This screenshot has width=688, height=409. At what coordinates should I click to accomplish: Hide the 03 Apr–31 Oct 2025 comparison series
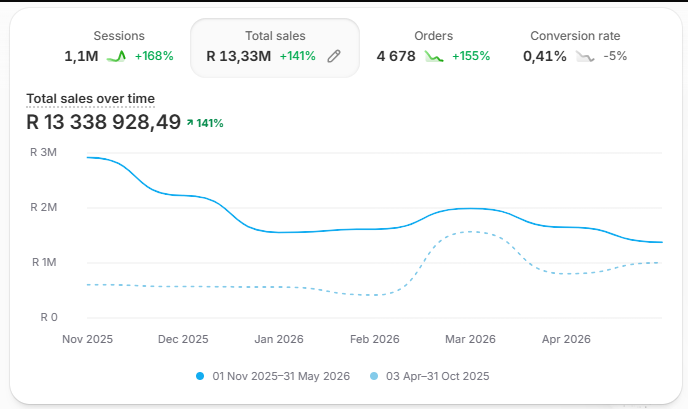point(430,376)
